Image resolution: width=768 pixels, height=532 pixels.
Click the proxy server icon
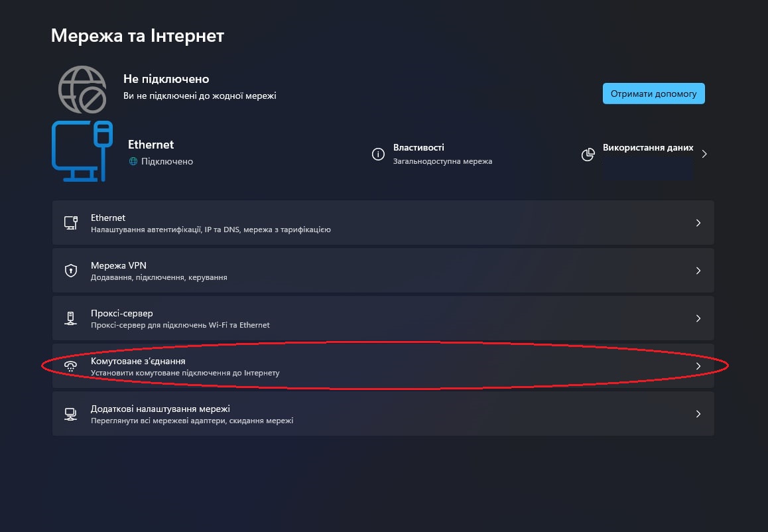[x=71, y=318]
